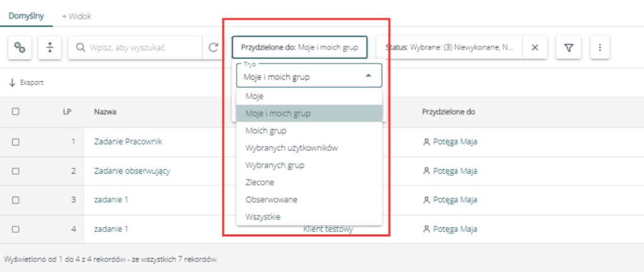Open the Zadanie Pracownik task link

point(128,142)
